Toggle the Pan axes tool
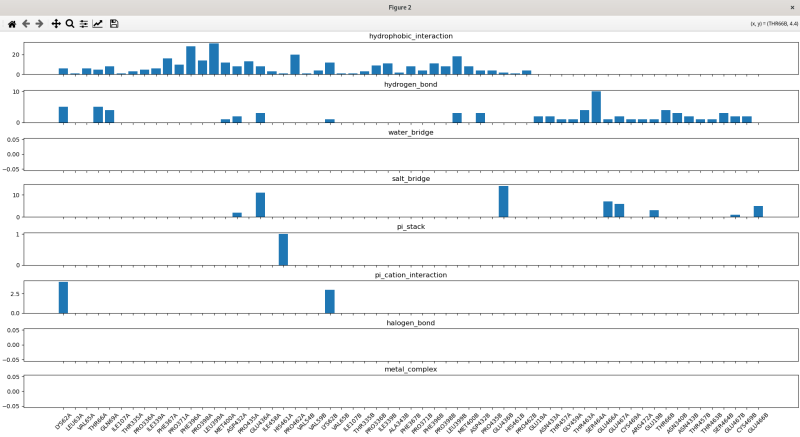 [x=56, y=23]
